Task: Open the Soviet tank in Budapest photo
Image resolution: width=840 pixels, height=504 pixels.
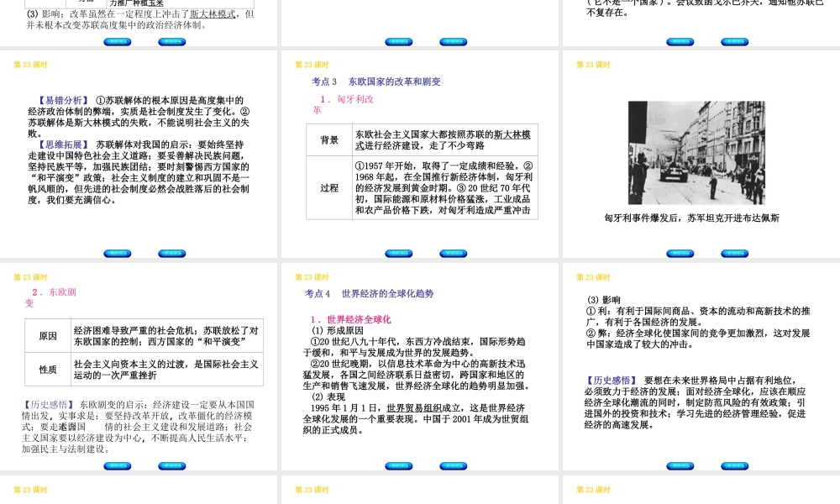Action: (696, 153)
